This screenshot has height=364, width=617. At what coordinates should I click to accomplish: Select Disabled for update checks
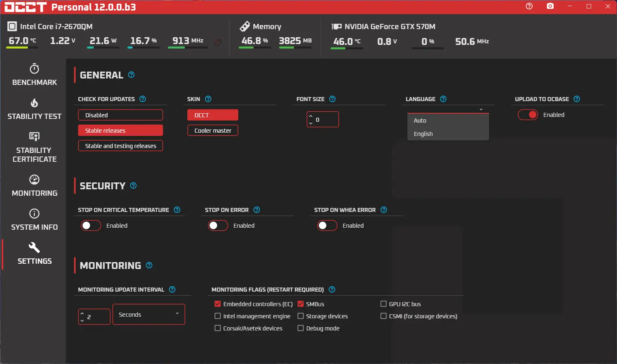click(121, 115)
